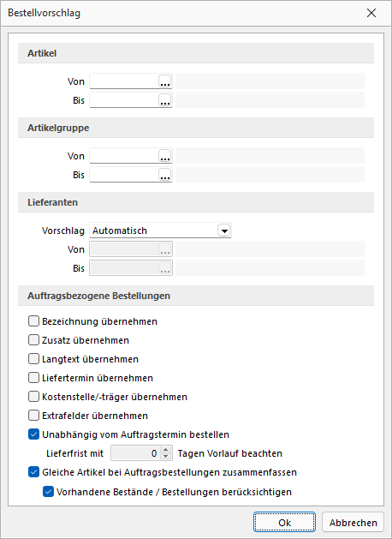392x539 pixels.
Task: Enable Bezeichnung übernehmen checkbox
Action: [33, 321]
